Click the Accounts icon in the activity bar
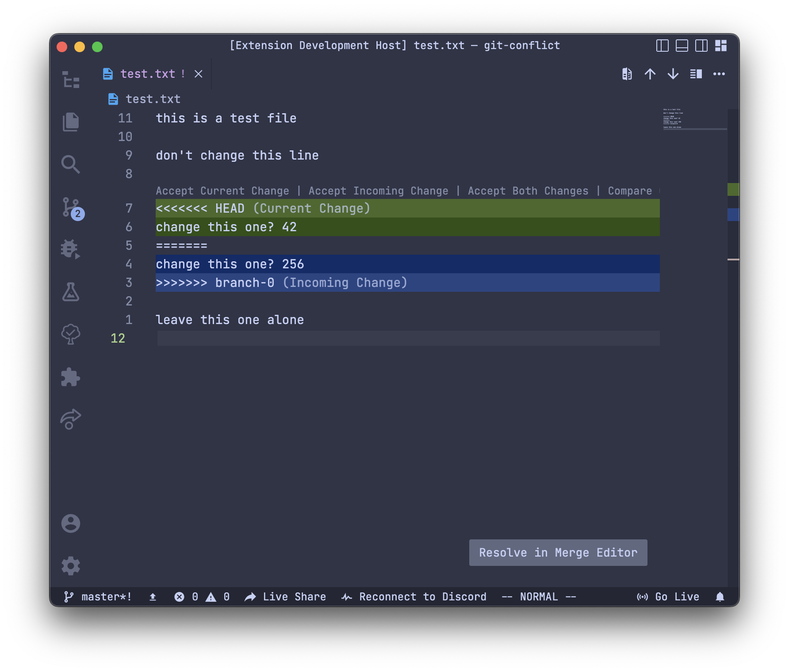The image size is (789, 672). click(71, 523)
